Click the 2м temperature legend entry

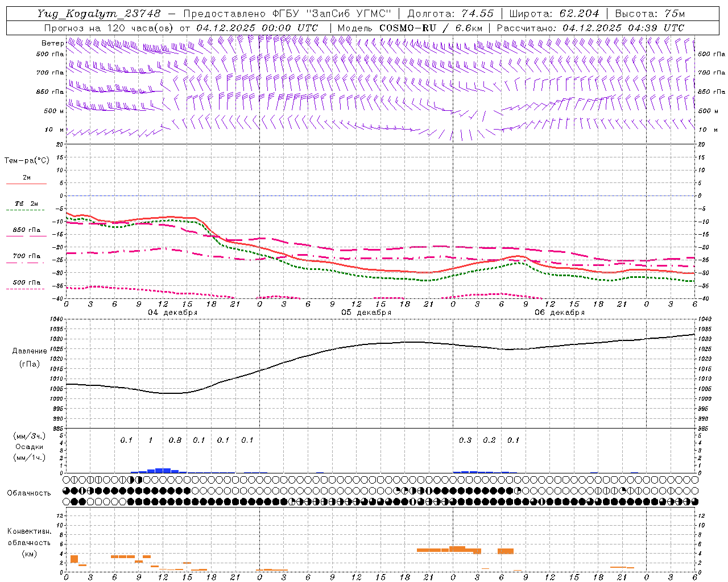pos(27,178)
